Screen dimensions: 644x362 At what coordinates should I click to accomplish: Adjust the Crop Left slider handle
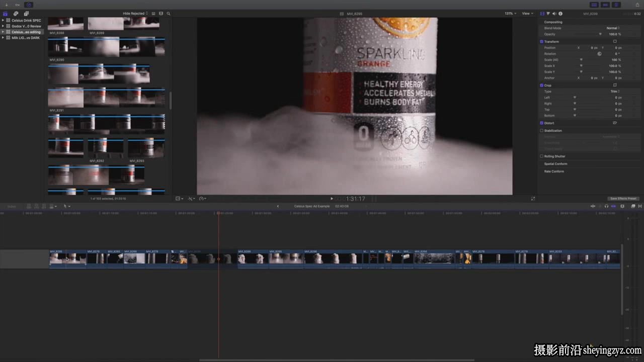(x=575, y=98)
